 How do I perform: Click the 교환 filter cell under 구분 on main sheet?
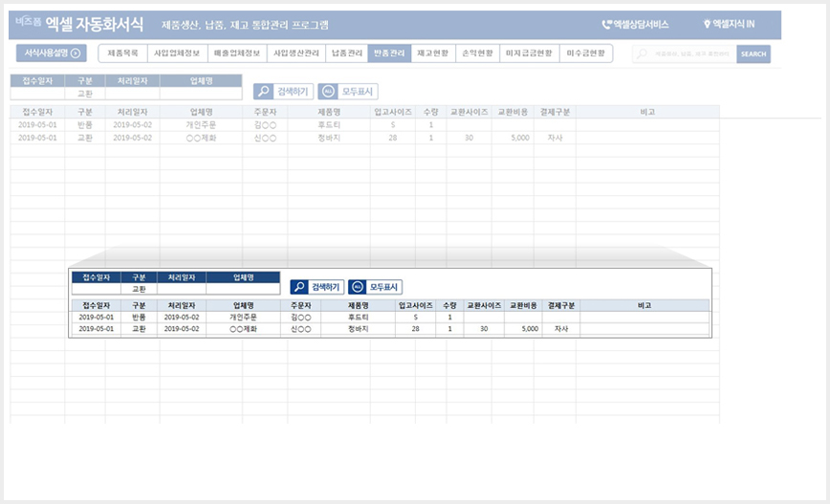point(85,94)
